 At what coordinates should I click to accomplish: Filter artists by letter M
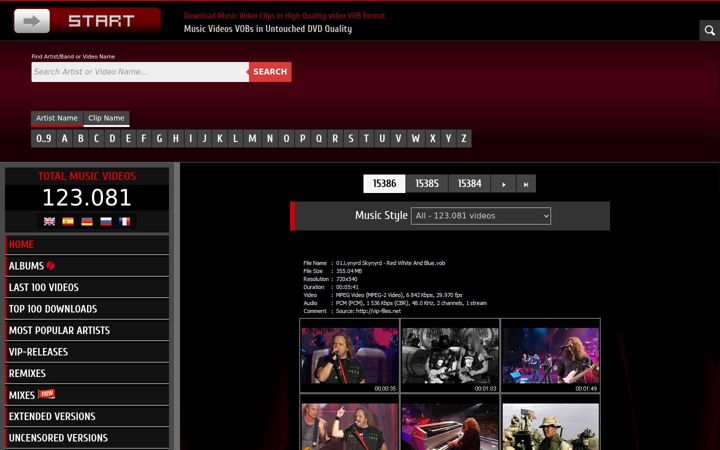(252, 139)
